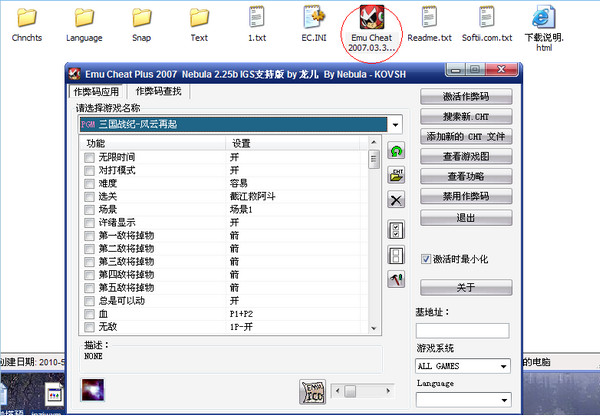Click the select-all checkmarks icon
Image resolution: width=600 pixels, height=416 pixels.
(396, 230)
